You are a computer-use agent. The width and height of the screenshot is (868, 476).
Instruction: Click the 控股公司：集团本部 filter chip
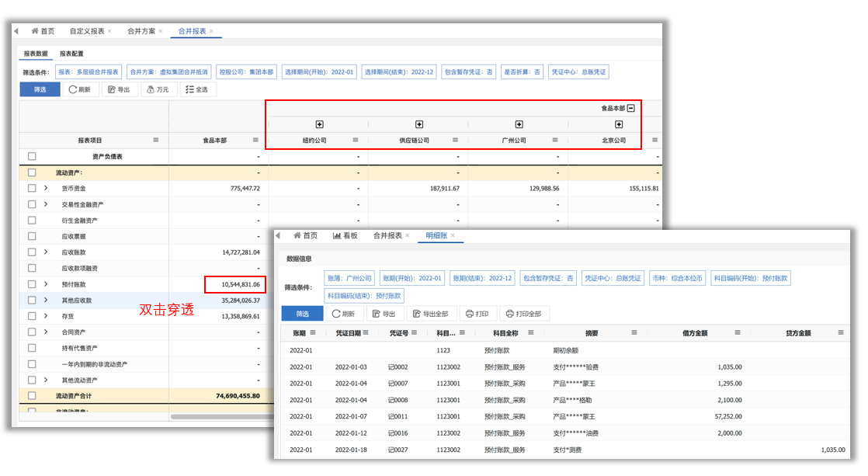[246, 72]
